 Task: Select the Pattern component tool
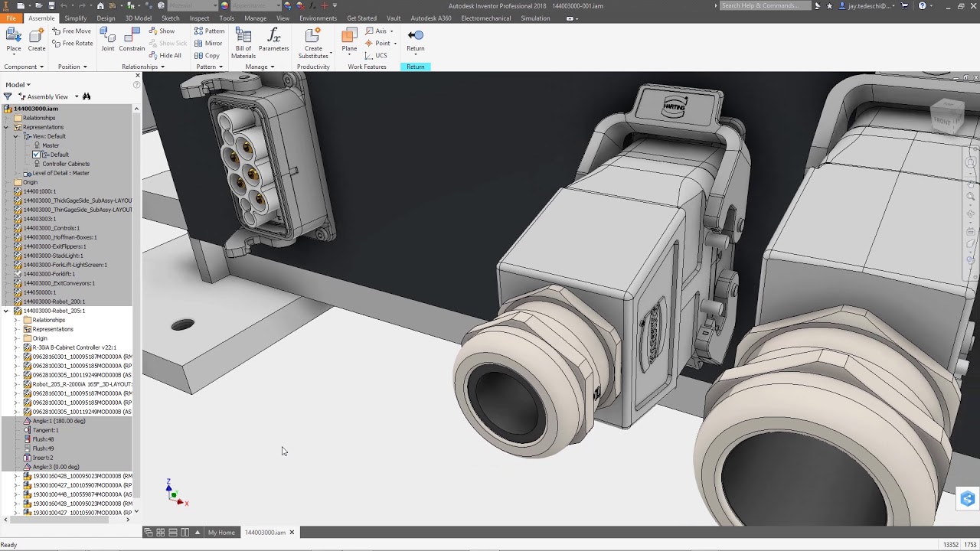209,31
